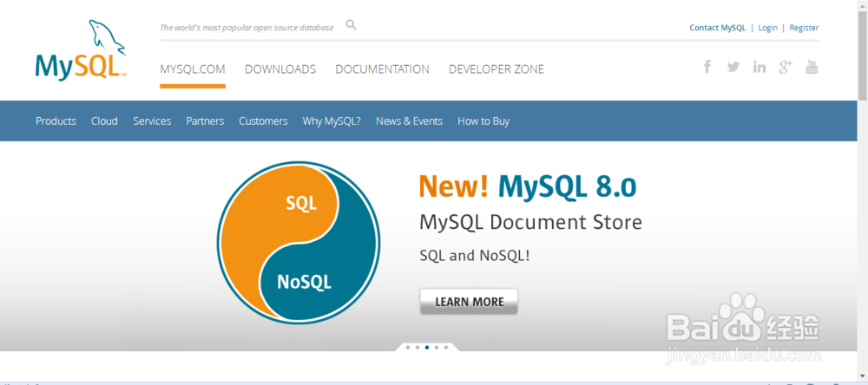This screenshot has height=385, width=868.
Task: Go to the DOWNLOADS tab
Action: pos(280,69)
